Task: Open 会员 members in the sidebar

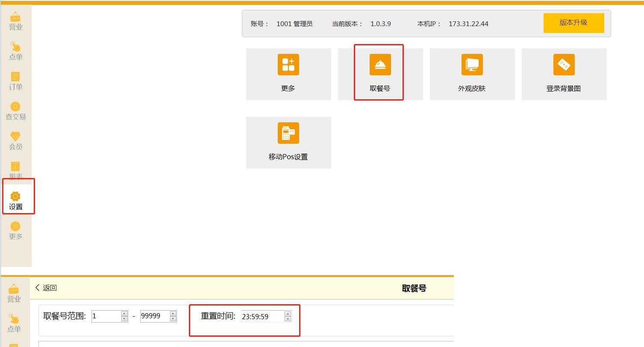Action: point(16,141)
